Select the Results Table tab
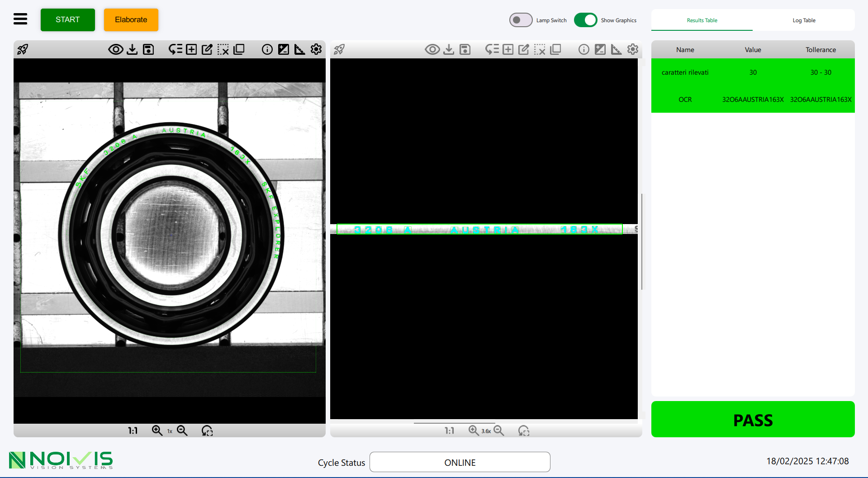 (702, 20)
